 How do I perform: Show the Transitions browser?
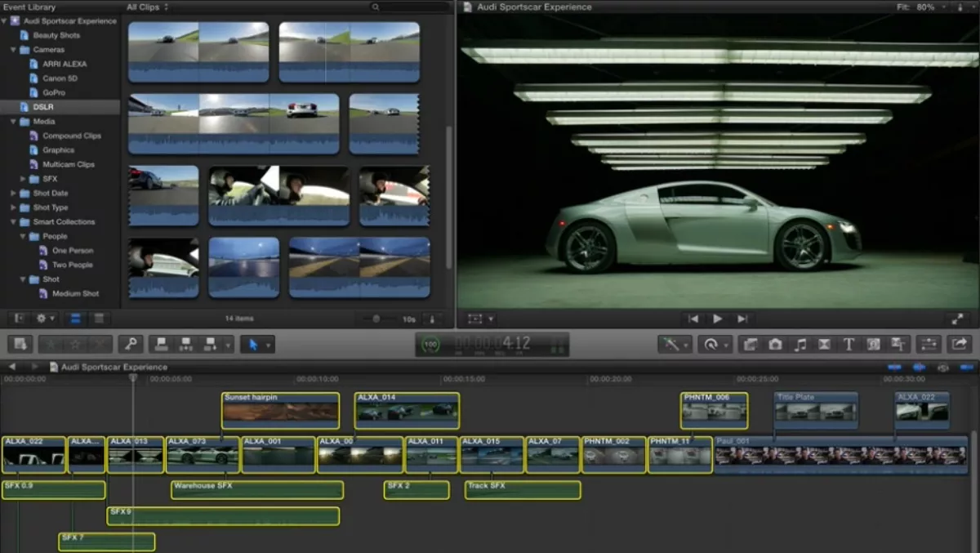pos(824,344)
